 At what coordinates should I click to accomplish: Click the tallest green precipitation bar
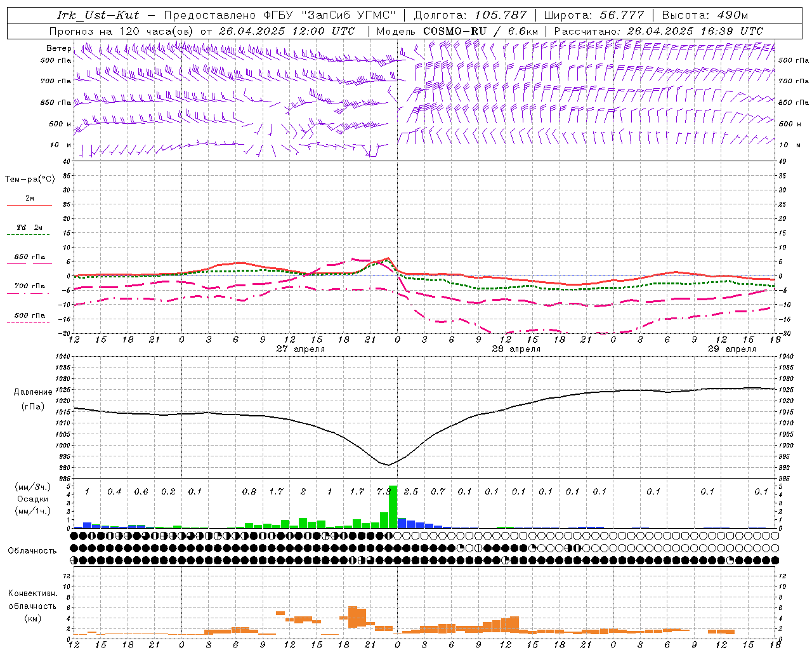(393, 507)
